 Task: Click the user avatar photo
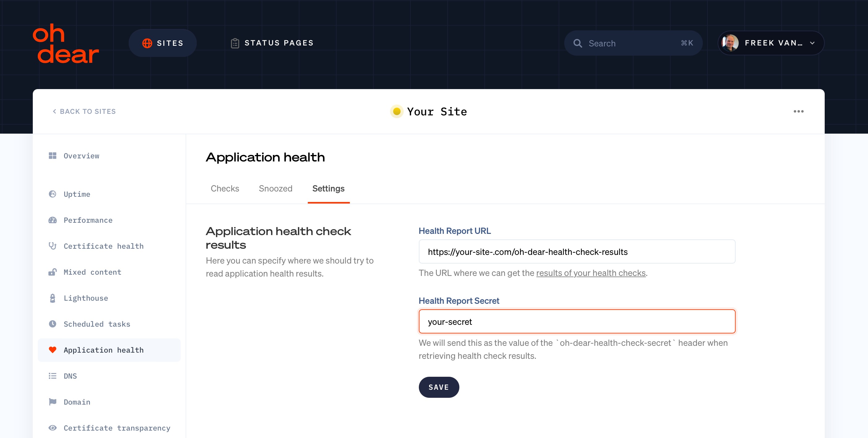pos(730,43)
